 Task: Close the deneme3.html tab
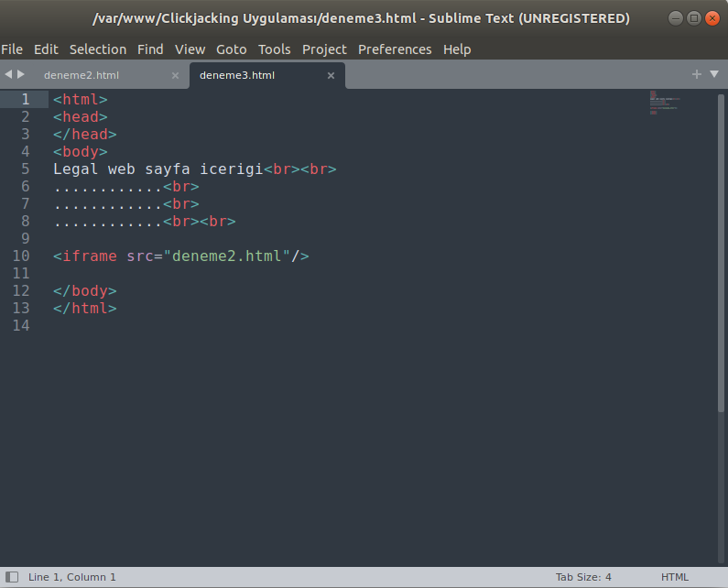click(x=331, y=75)
